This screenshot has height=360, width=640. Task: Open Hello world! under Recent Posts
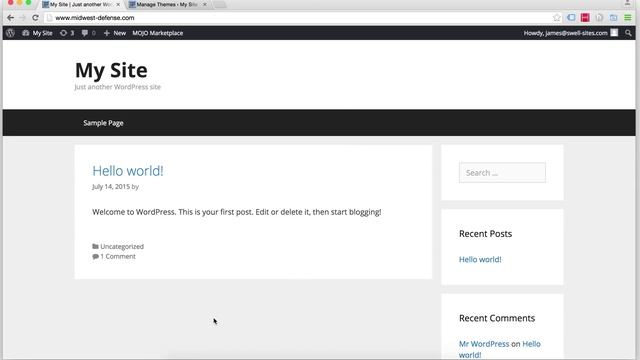pyautogui.click(x=480, y=260)
